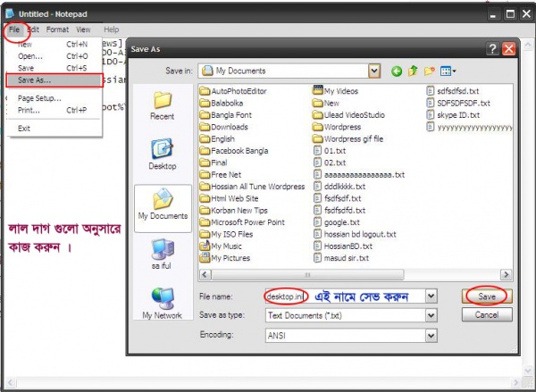Click the File name input field

pos(345,296)
